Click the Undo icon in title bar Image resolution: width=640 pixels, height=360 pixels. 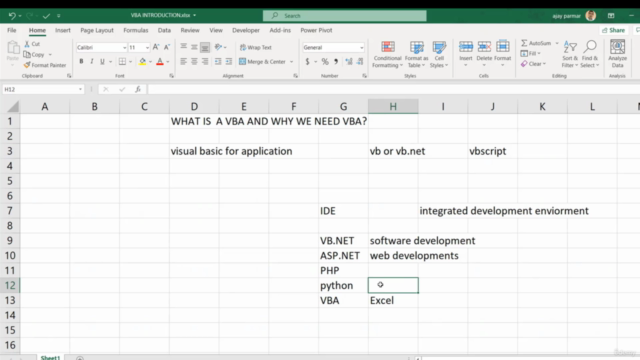pos(12,16)
